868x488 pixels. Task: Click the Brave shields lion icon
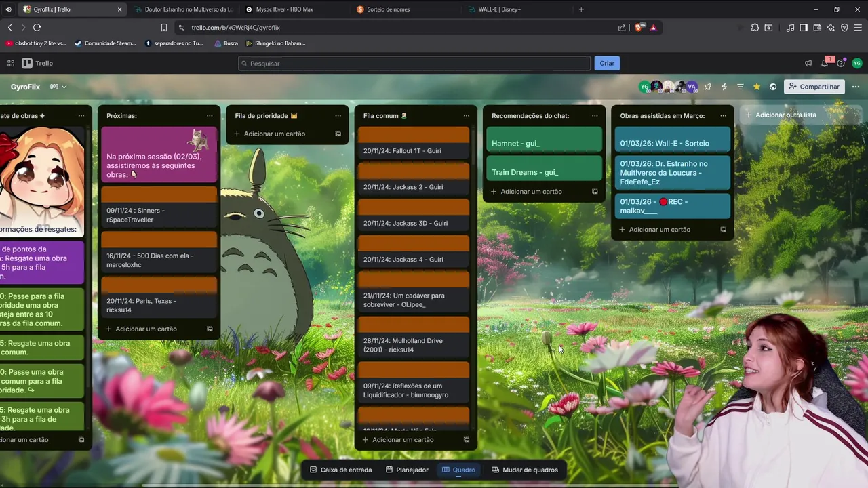tap(639, 28)
